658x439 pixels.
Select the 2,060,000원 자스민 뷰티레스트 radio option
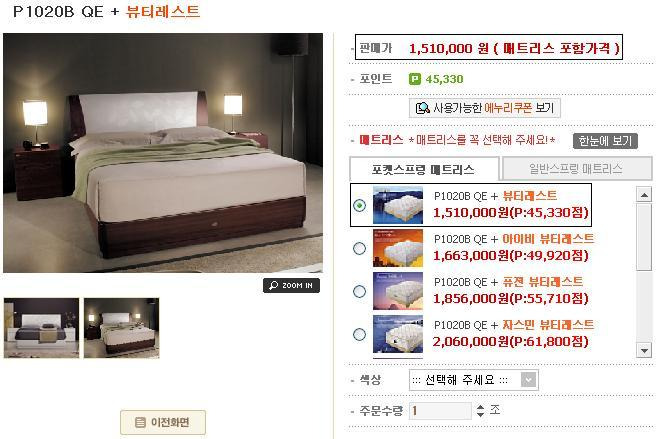359,334
